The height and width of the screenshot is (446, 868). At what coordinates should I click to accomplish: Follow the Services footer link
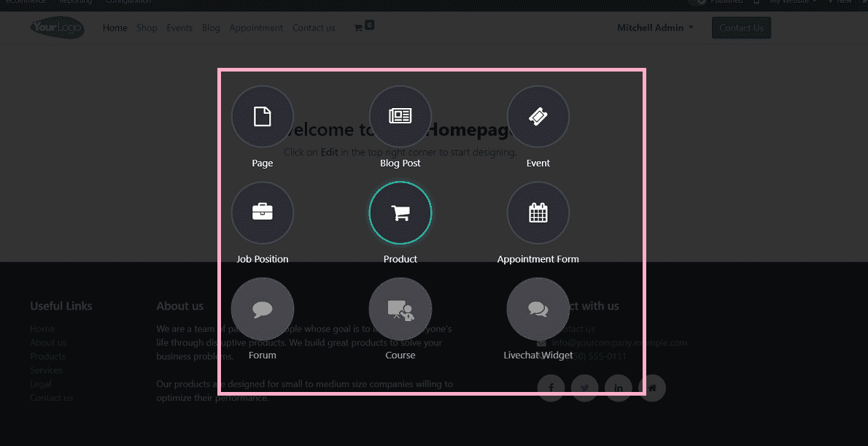pos(46,370)
